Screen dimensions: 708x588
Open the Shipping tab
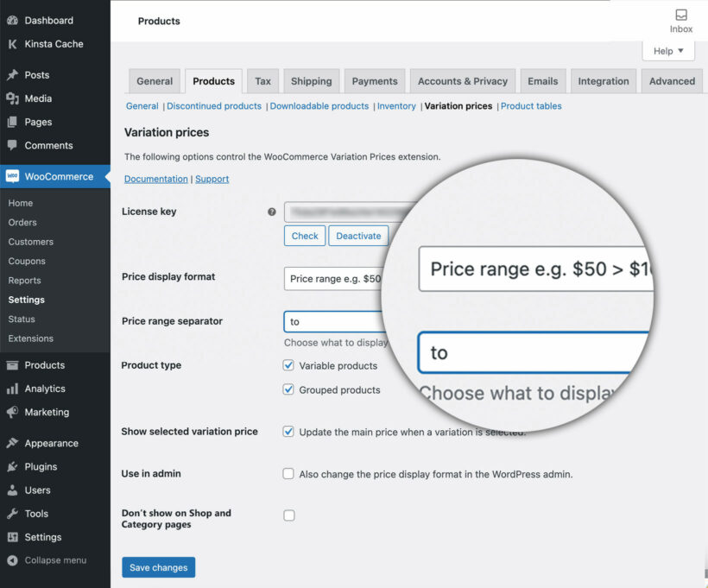pos(311,81)
